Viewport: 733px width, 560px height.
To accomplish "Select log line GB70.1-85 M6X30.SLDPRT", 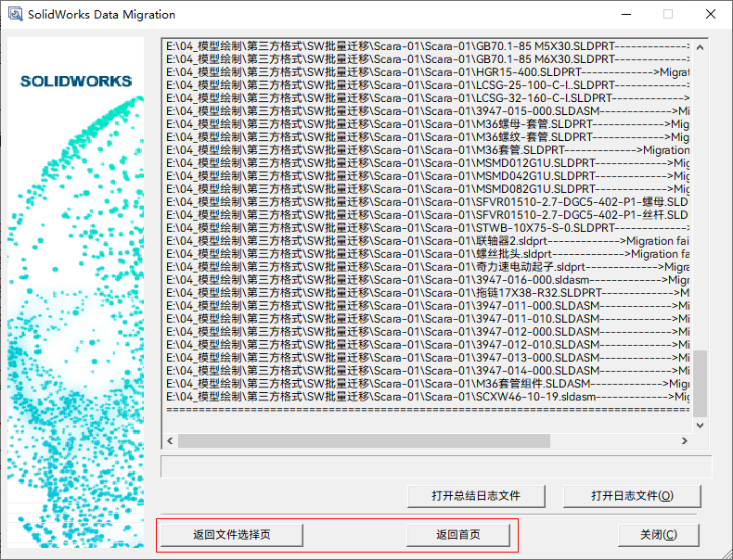I will pos(427,59).
